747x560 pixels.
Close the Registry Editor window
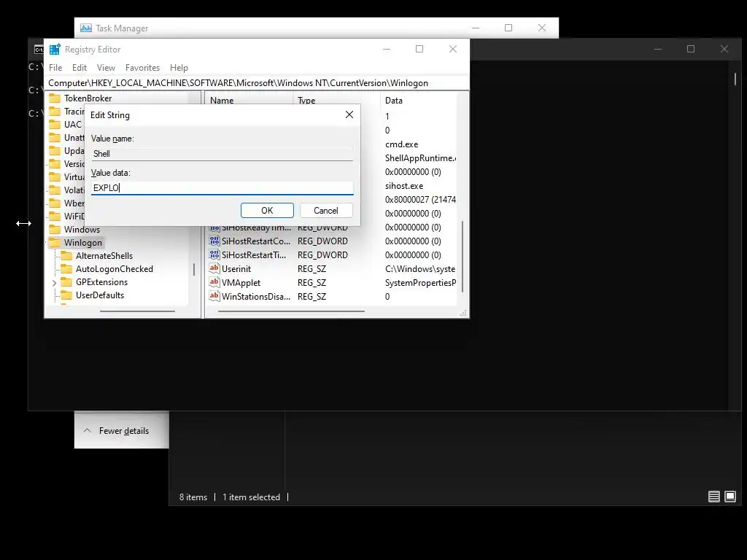(452, 49)
